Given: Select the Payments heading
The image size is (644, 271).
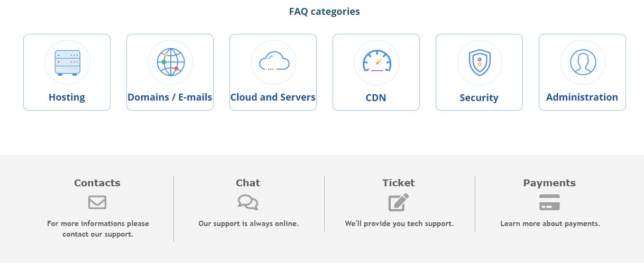Looking at the screenshot, I should click(549, 183).
